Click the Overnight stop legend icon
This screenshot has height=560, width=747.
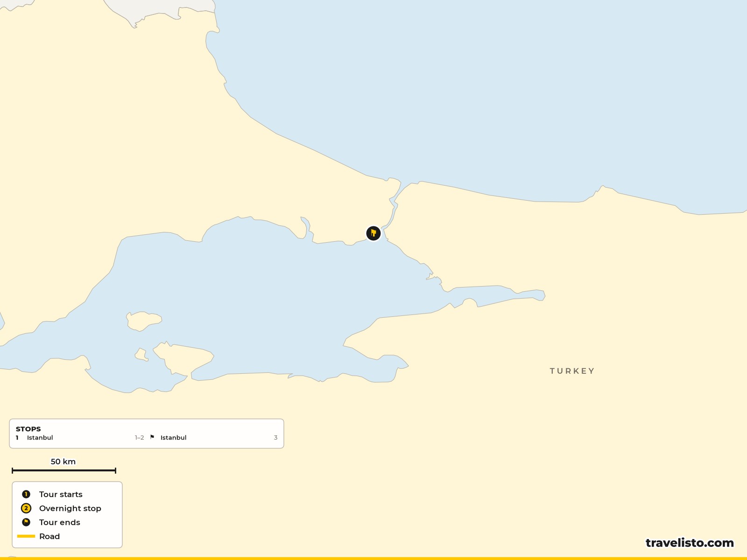(x=26, y=508)
